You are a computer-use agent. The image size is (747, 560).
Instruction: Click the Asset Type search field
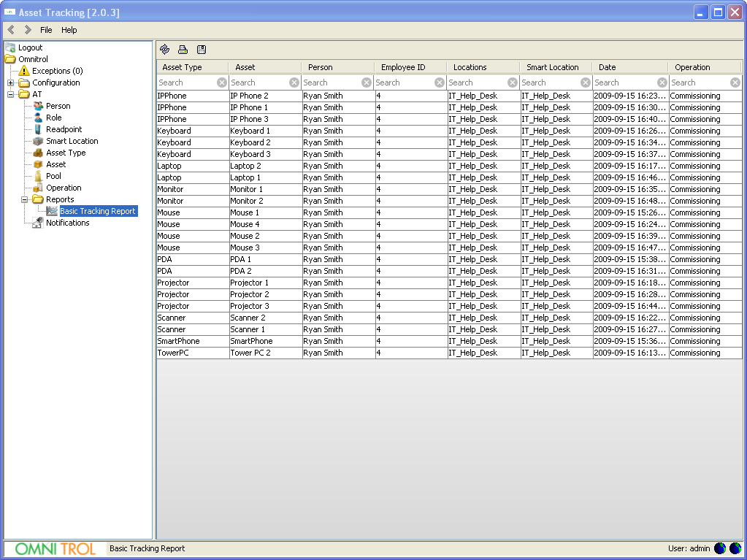click(x=186, y=83)
